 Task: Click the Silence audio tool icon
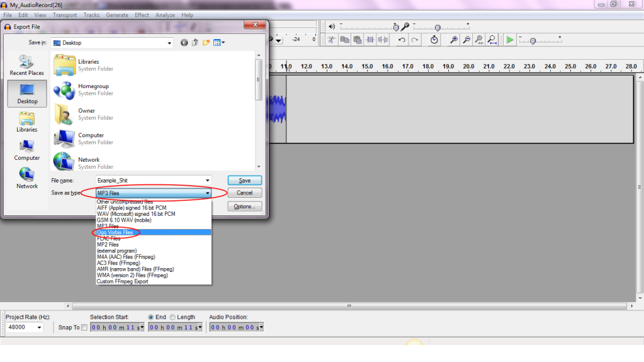pos(383,40)
